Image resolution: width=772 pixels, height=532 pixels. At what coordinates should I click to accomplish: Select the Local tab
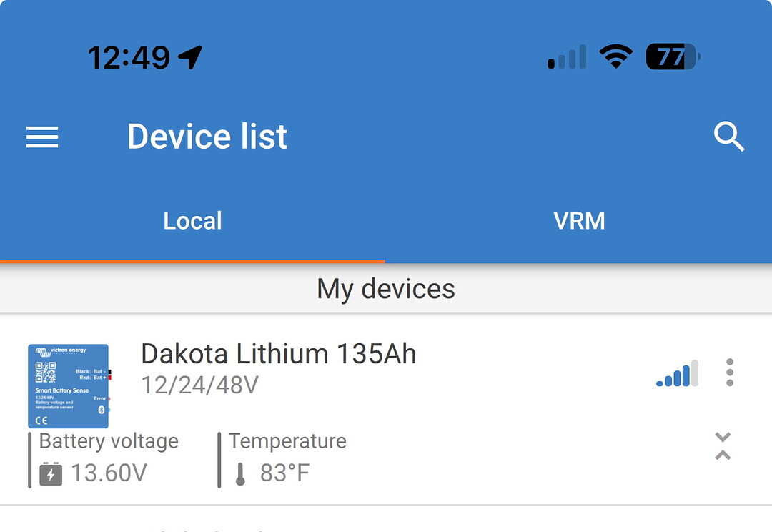tap(192, 221)
